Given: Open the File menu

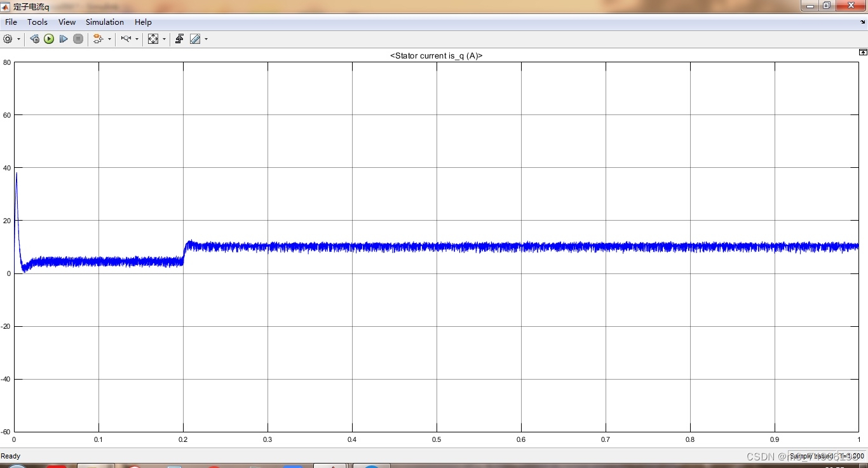Looking at the screenshot, I should tap(11, 22).
